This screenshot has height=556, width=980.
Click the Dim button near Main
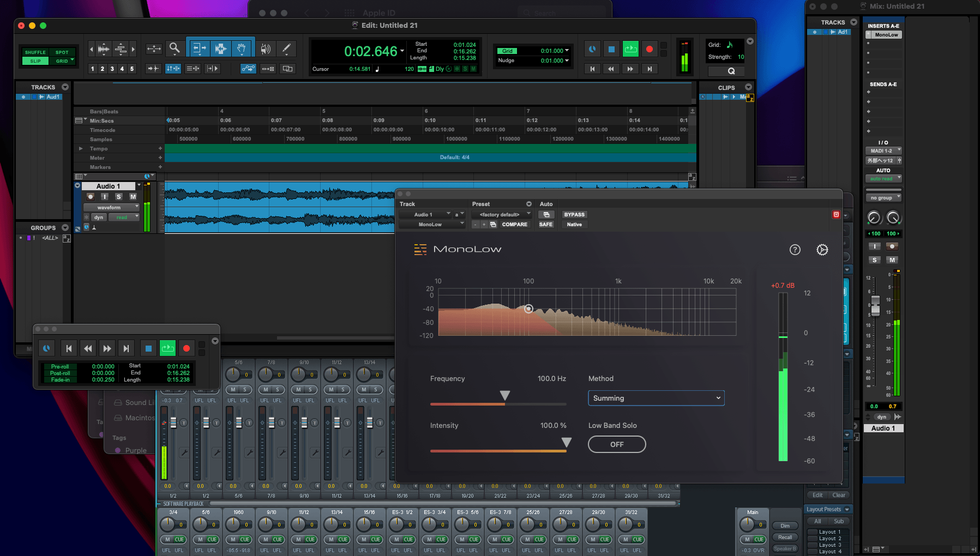(785, 526)
